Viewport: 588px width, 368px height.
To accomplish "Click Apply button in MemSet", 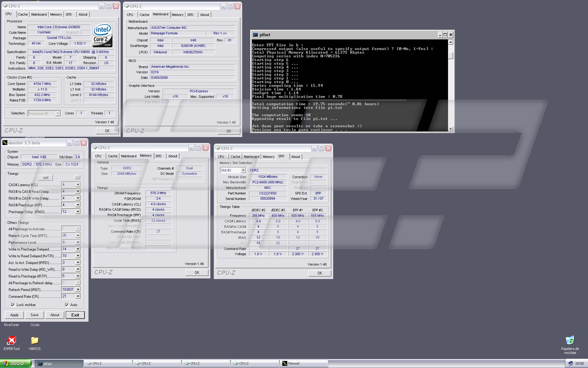I will click(x=14, y=315).
